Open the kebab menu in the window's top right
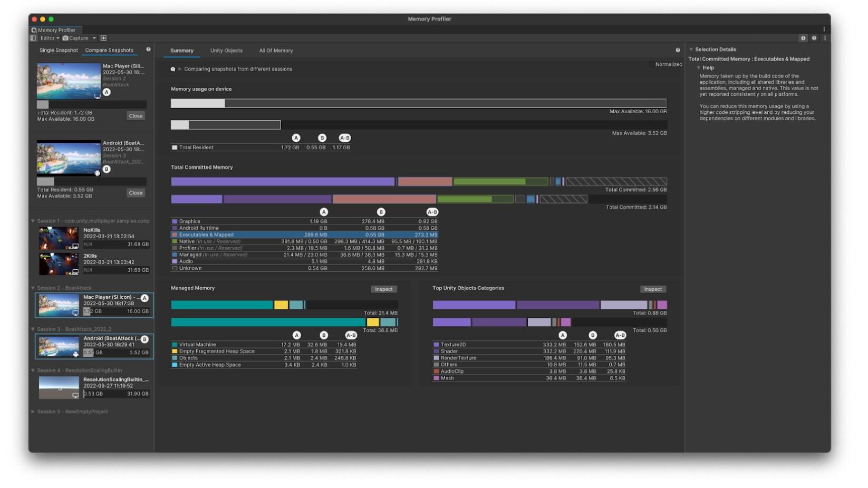The image size is (868, 488). pos(825,30)
